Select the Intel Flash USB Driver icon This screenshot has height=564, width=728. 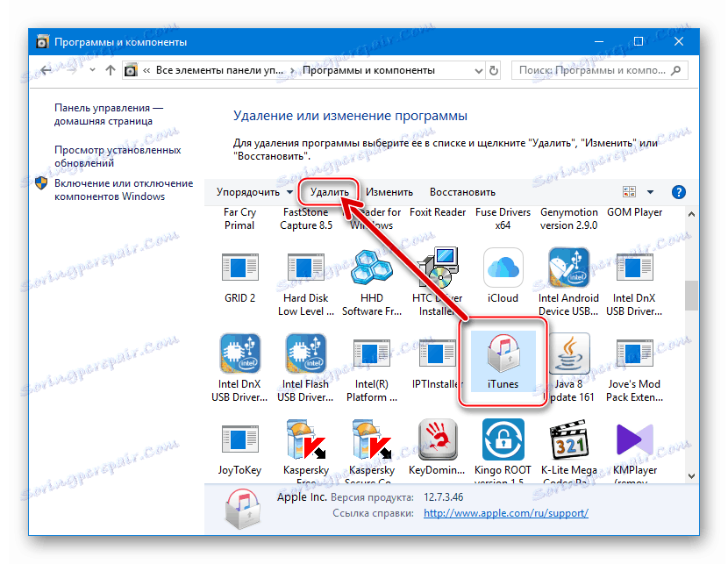305,353
